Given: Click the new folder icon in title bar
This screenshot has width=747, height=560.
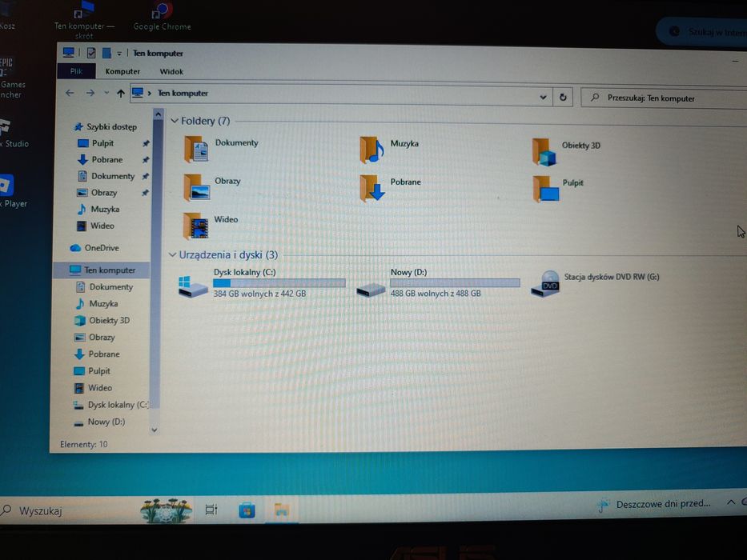Looking at the screenshot, I should pyautogui.click(x=106, y=53).
